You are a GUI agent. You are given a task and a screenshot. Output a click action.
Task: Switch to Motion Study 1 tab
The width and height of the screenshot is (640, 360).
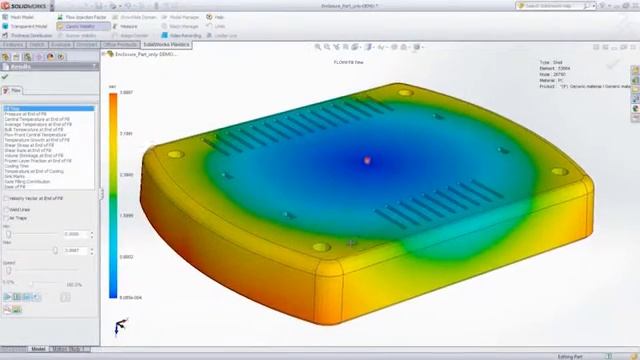(x=69, y=349)
